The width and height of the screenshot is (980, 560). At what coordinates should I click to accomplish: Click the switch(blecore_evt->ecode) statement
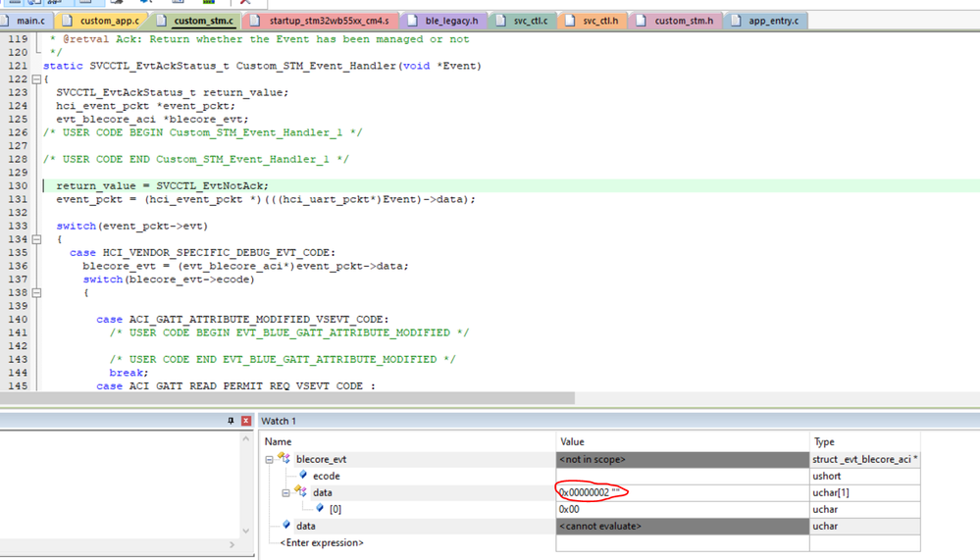coord(169,280)
